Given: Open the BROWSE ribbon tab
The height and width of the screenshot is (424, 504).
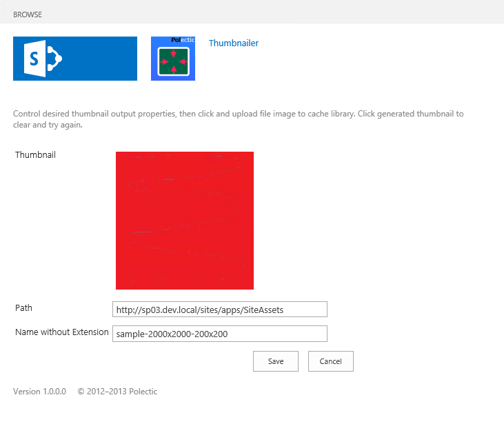Looking at the screenshot, I should point(28,14).
